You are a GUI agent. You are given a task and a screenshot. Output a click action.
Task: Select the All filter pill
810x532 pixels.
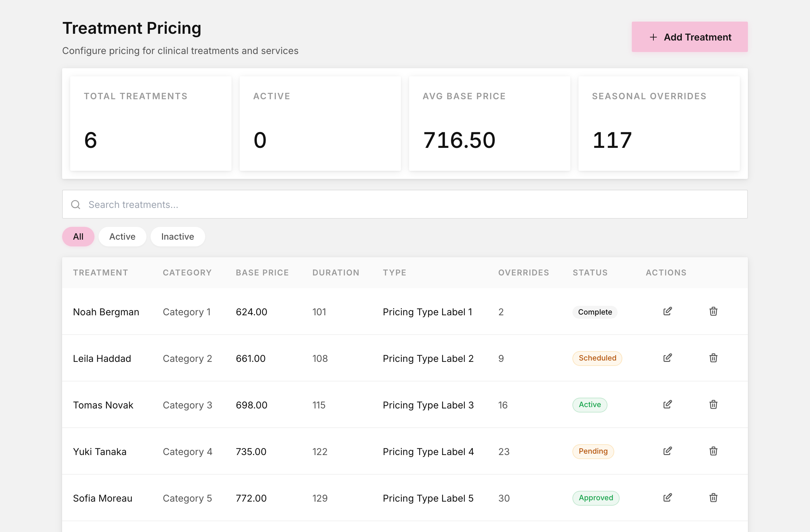coord(78,237)
